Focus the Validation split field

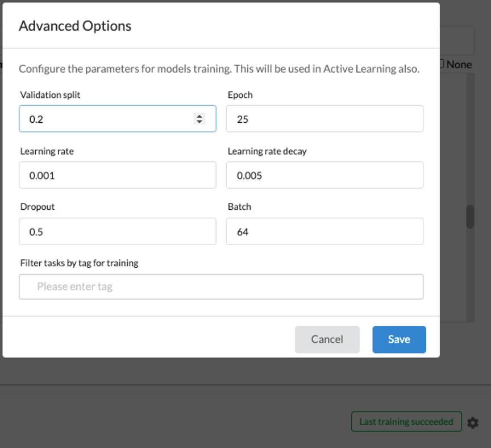(x=118, y=119)
